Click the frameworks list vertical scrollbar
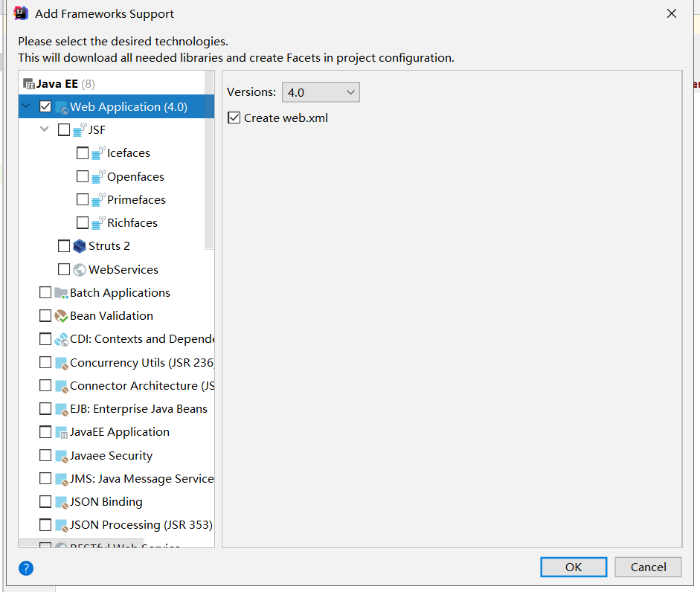 pyautogui.click(x=209, y=160)
